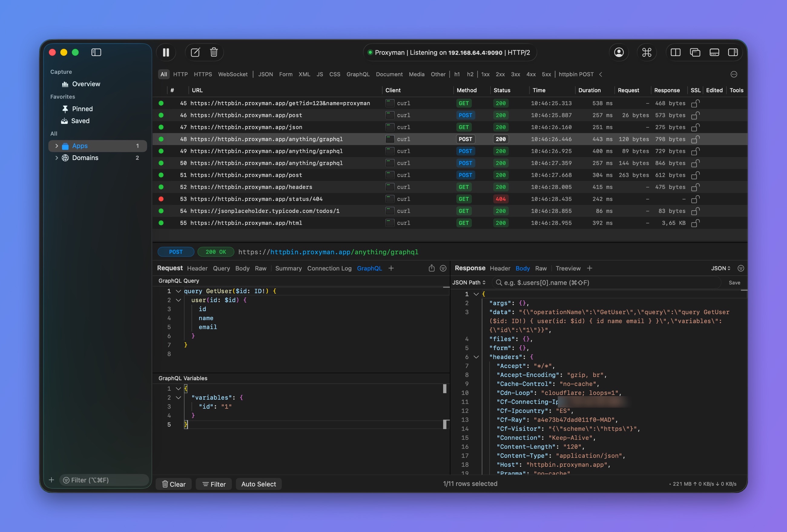The height and width of the screenshot is (532, 787).
Task: Open the command shortcuts icon
Action: (x=647, y=52)
